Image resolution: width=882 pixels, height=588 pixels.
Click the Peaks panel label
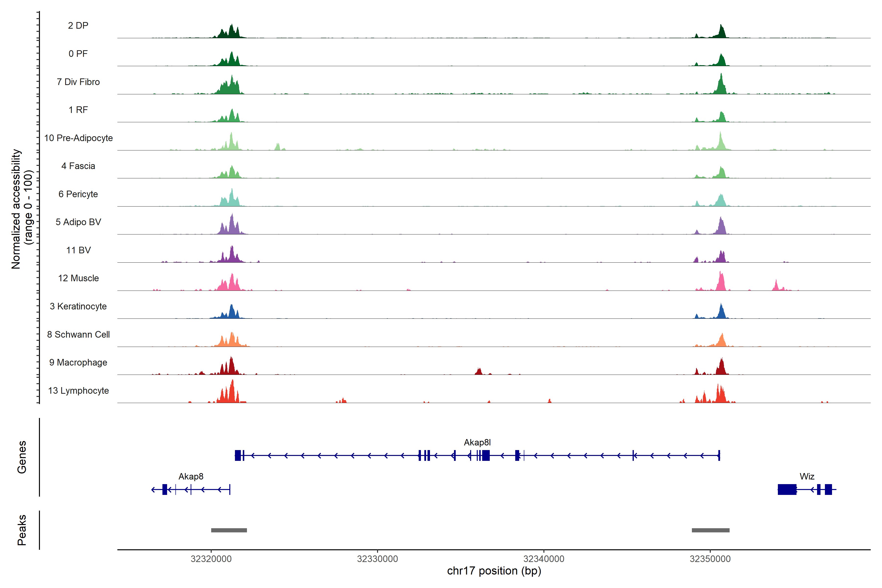(22, 530)
